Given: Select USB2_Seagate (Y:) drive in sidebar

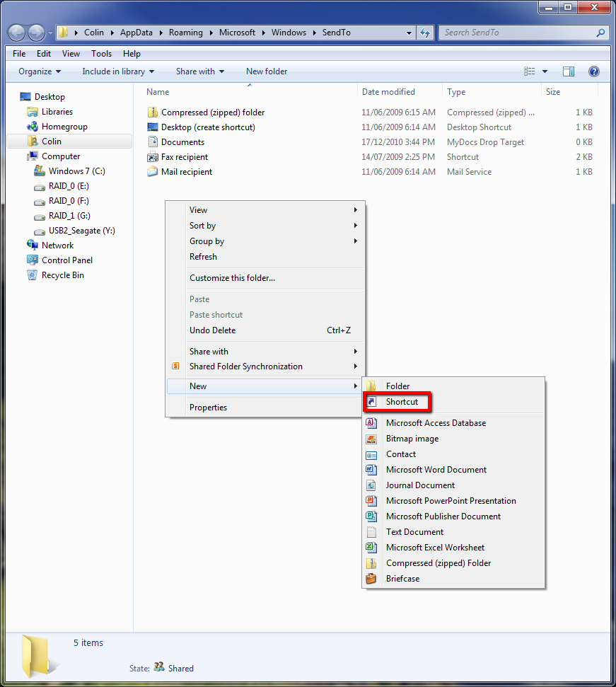Looking at the screenshot, I should tap(81, 231).
